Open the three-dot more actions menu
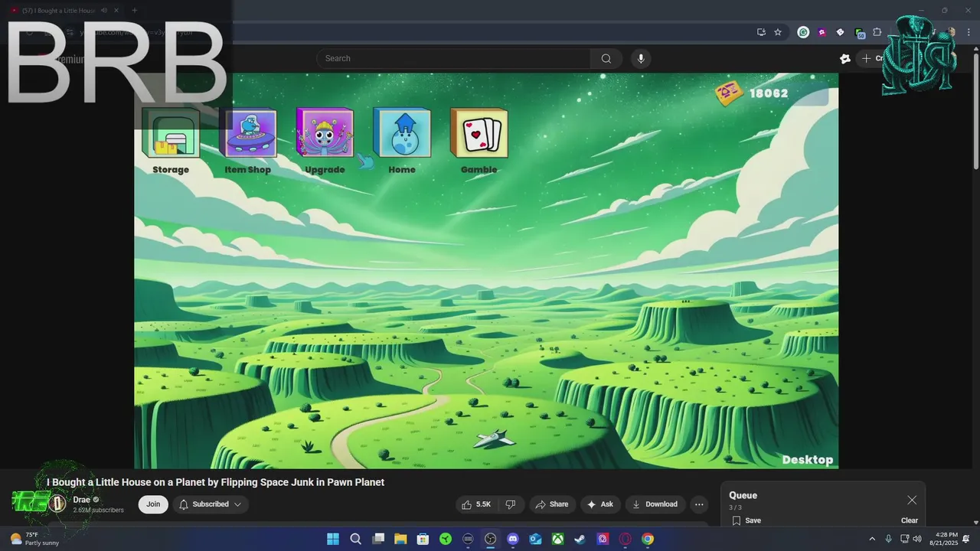This screenshot has width=980, height=551. 699,504
